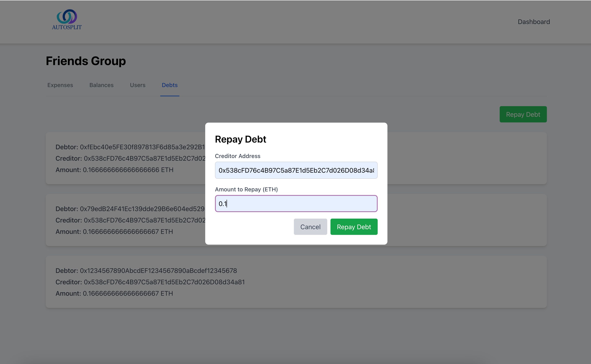Confirm with the dialog's green Repay Debt button
The image size is (591, 364).
coord(354,227)
